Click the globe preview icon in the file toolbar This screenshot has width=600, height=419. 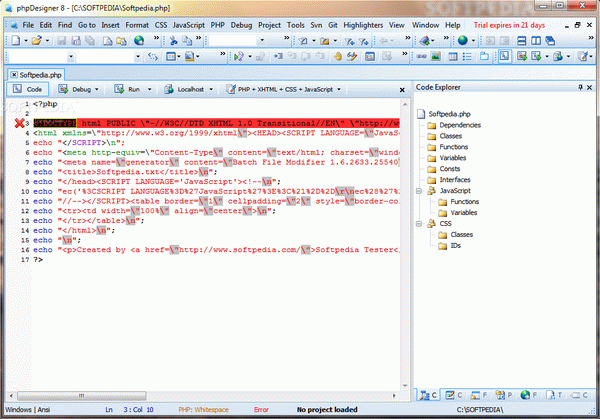(x=139, y=40)
